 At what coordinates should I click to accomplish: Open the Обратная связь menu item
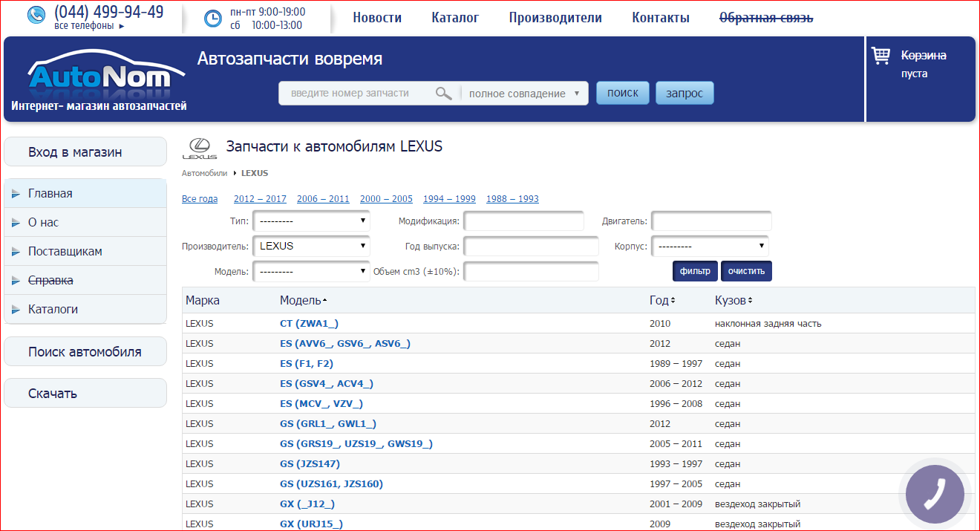click(766, 18)
